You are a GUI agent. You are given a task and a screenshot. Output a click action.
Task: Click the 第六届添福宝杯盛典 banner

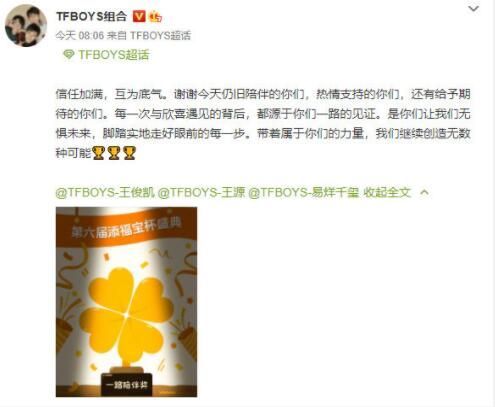[127, 228]
